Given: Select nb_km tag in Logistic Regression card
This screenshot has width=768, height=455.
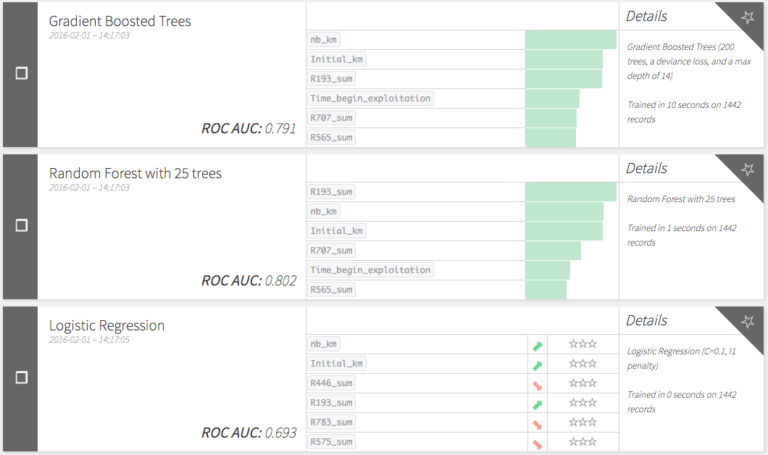Looking at the screenshot, I should point(324,344).
